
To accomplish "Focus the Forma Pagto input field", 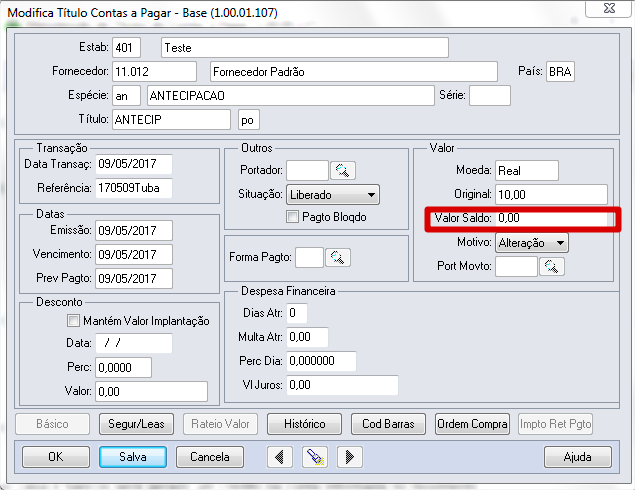I will [309, 258].
